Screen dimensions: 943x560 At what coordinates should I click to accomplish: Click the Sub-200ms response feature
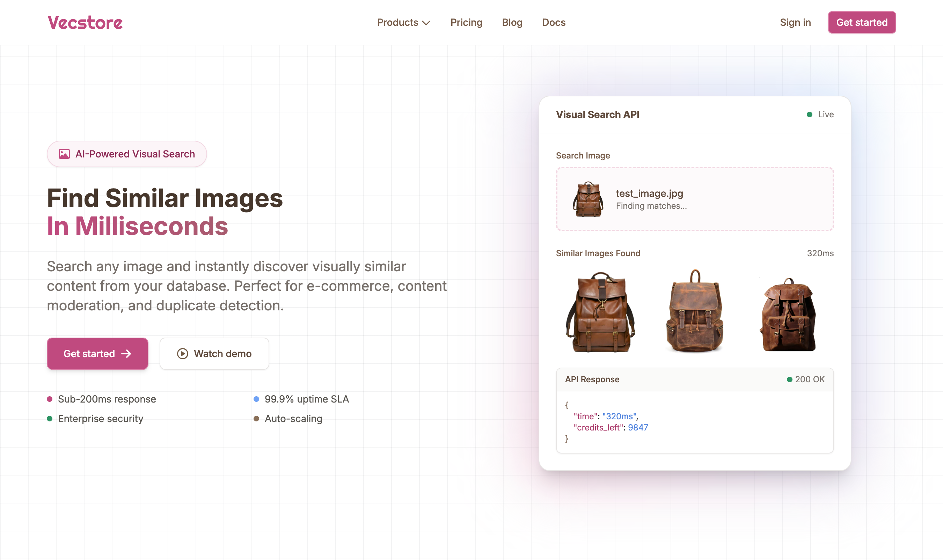[x=101, y=399]
